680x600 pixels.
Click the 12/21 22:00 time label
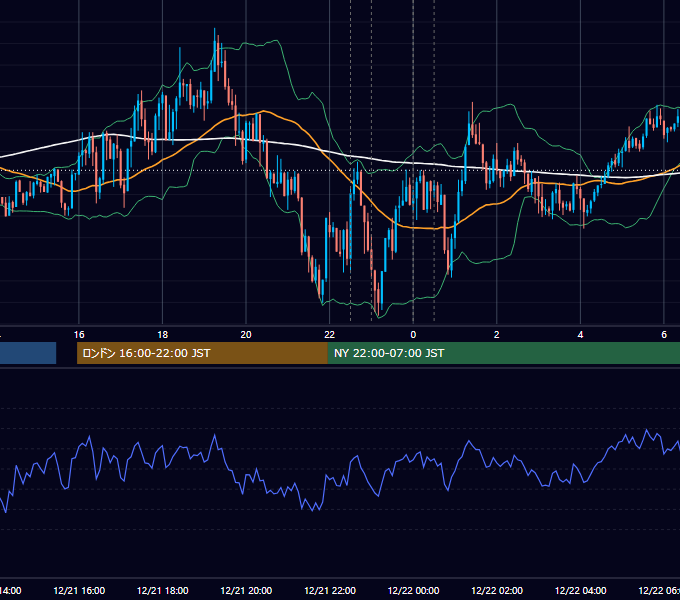[330, 590]
